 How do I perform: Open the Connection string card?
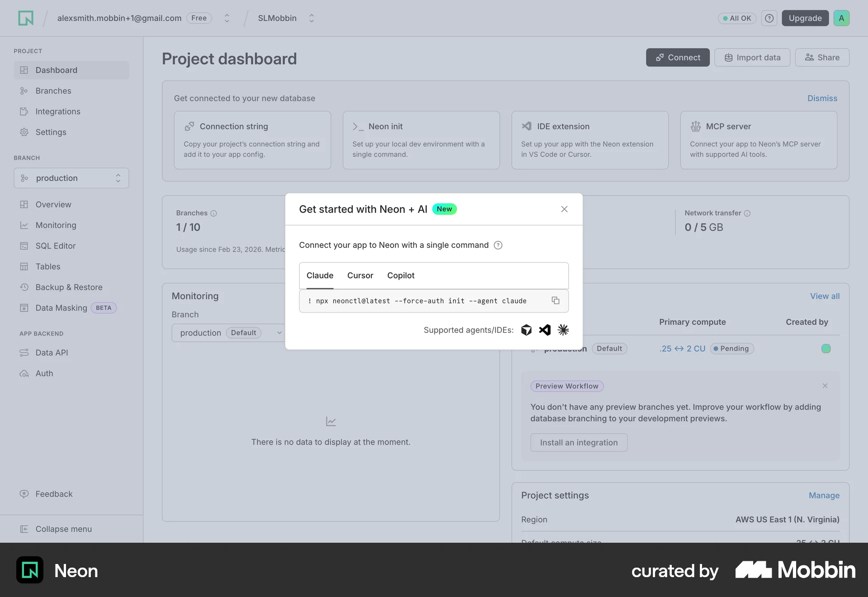point(252,140)
